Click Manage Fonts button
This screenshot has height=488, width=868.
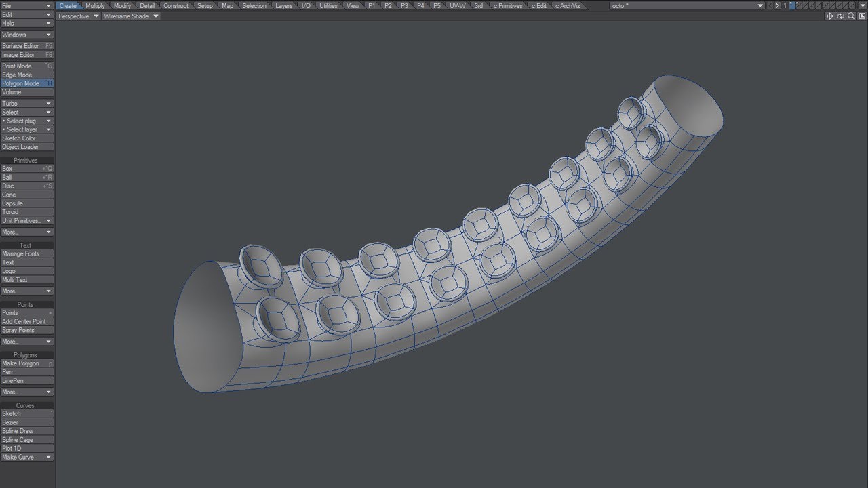point(27,254)
